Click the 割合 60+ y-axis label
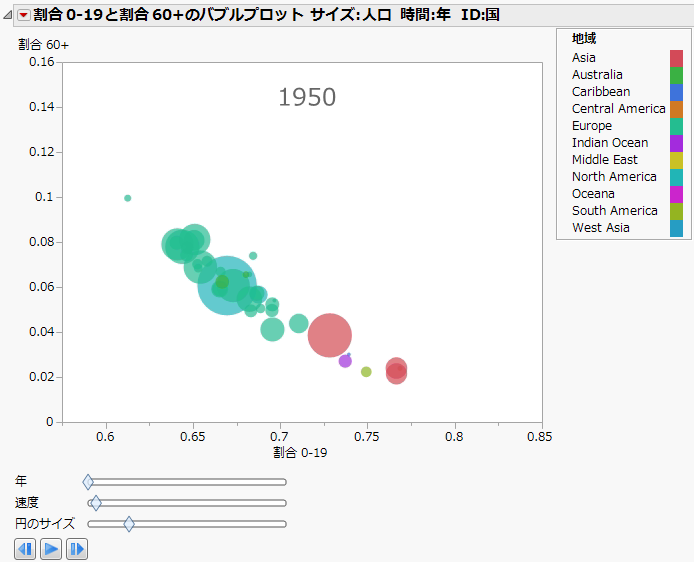The width and height of the screenshot is (694, 562). [x=43, y=46]
